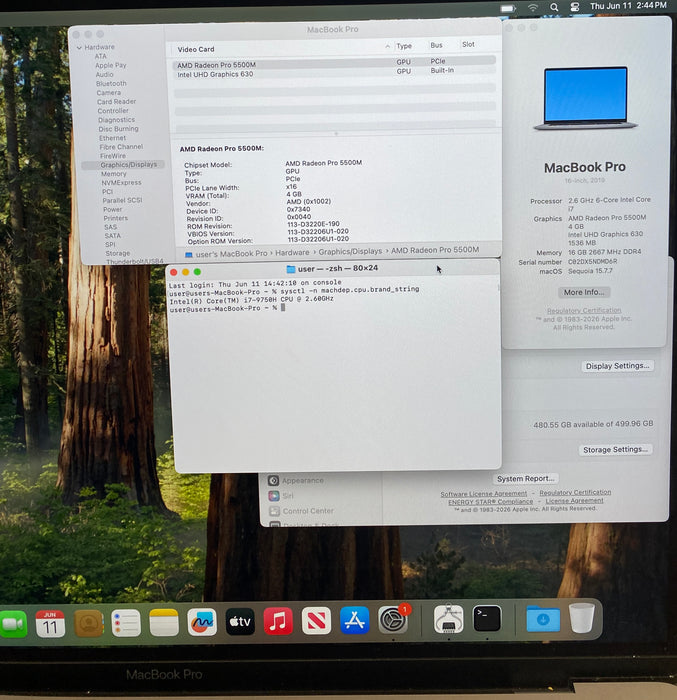This screenshot has width=677, height=700.
Task: Click System Information icon in Dock
Action: pyautogui.click(x=448, y=619)
